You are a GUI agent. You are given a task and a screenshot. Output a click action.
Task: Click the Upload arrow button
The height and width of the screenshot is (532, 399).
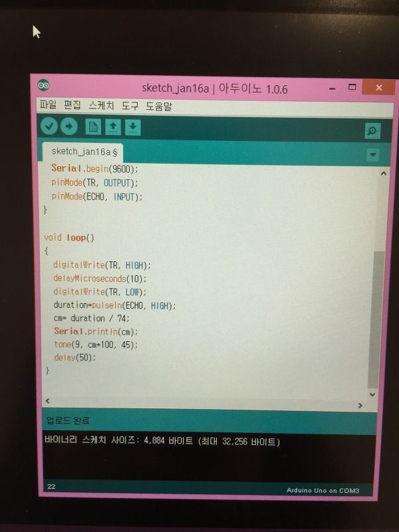[69, 126]
